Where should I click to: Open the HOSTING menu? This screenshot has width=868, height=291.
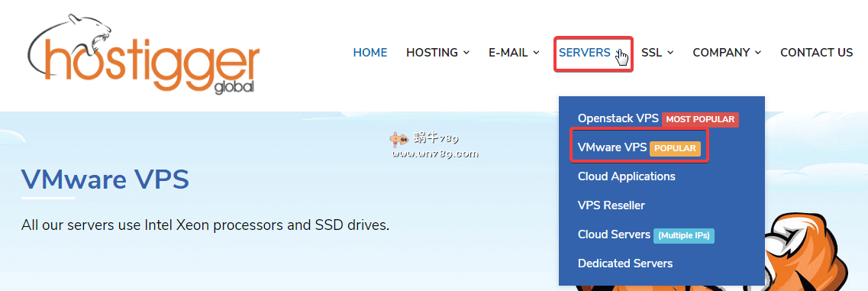coord(432,53)
